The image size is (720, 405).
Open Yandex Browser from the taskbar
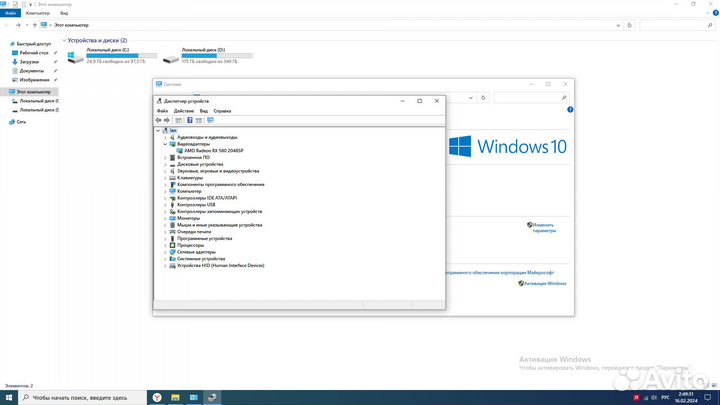coord(157,397)
